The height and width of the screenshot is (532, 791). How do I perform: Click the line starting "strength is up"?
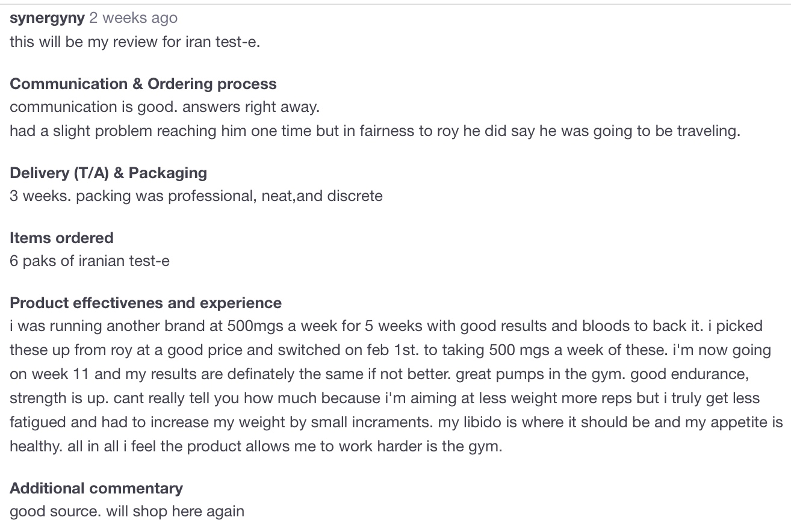pos(385,398)
